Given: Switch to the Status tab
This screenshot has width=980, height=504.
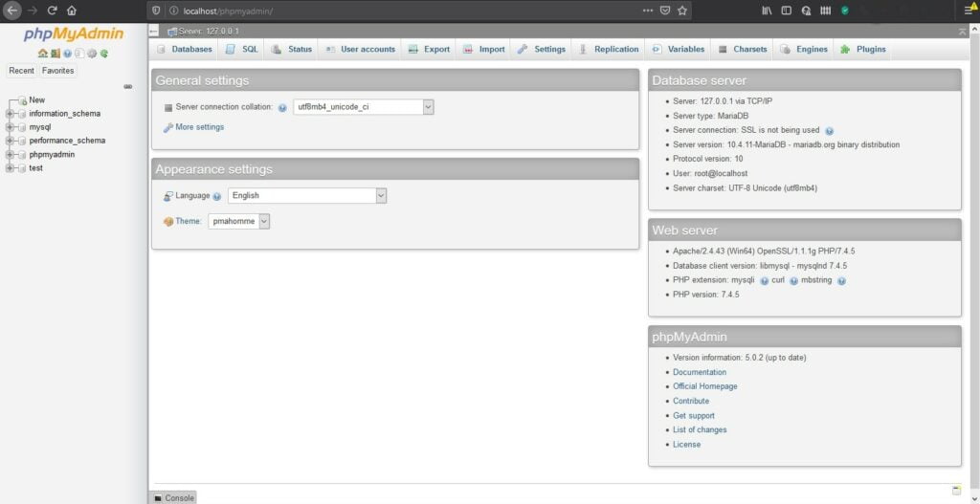Looking at the screenshot, I should 292,50.
